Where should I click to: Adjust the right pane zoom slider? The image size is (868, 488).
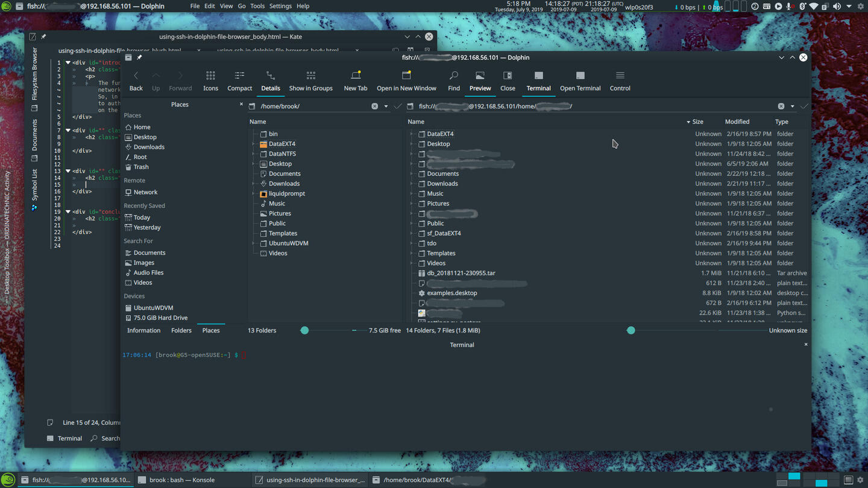(x=631, y=330)
